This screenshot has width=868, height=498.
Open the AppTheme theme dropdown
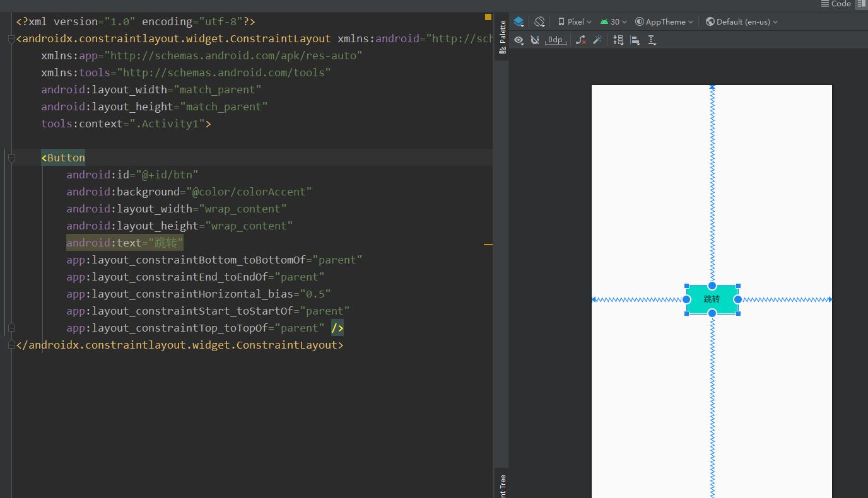[664, 21]
